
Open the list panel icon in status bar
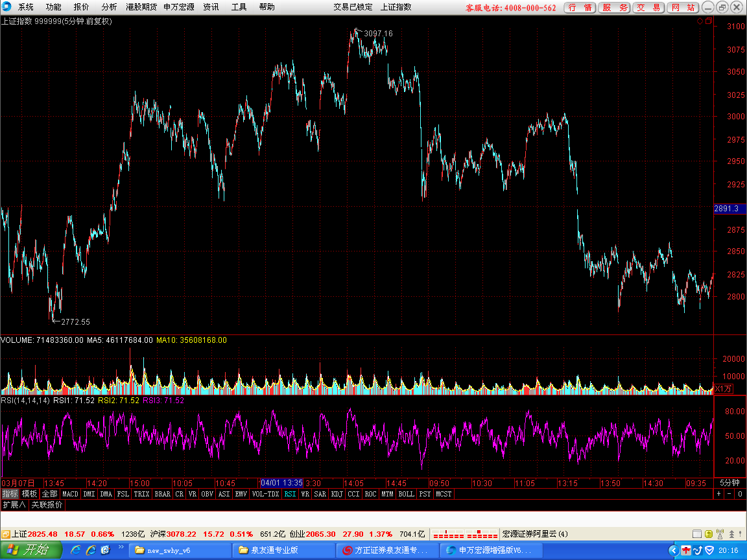coord(696,534)
